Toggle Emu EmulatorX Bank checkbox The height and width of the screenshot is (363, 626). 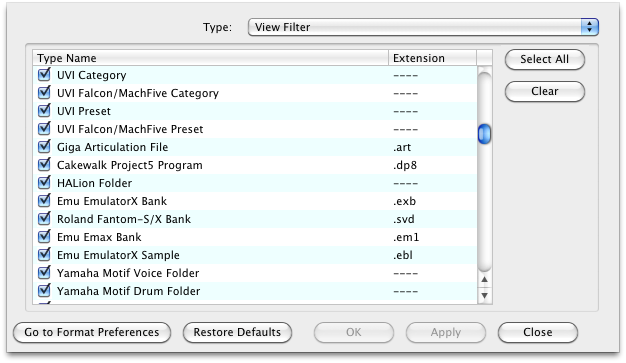pos(44,200)
